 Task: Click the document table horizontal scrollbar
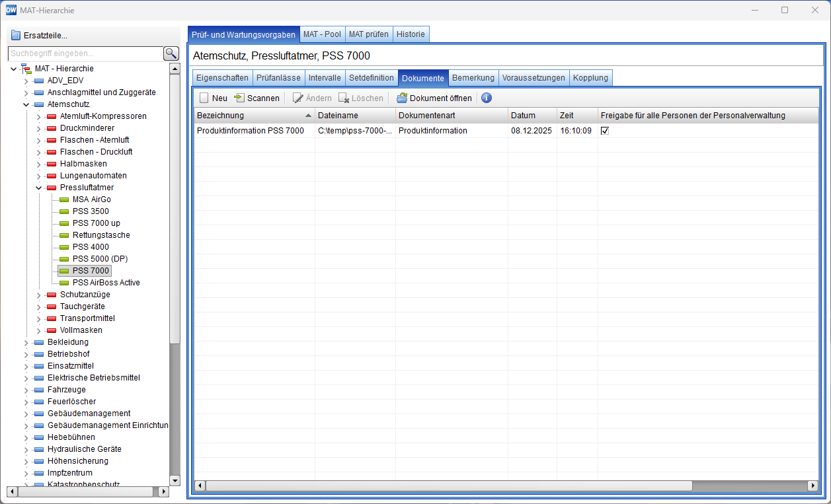click(448, 486)
